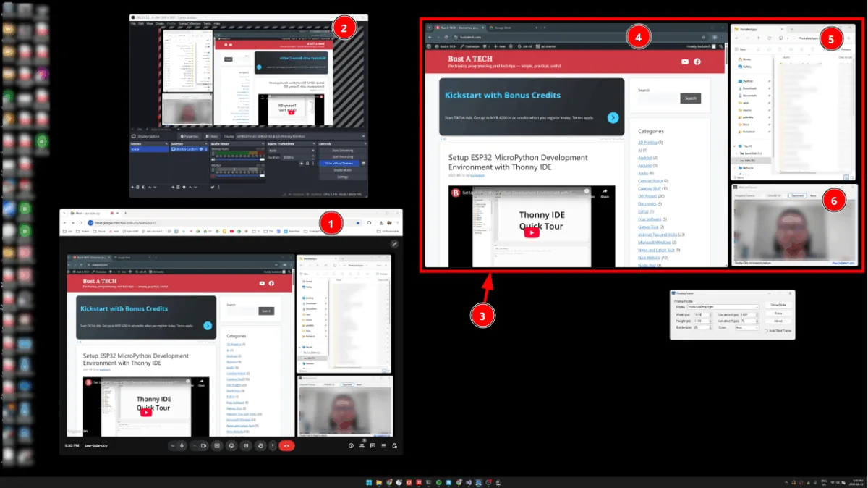The height and width of the screenshot is (488, 868).
Task: Open the Tools menu in OBS
Action: point(208,23)
